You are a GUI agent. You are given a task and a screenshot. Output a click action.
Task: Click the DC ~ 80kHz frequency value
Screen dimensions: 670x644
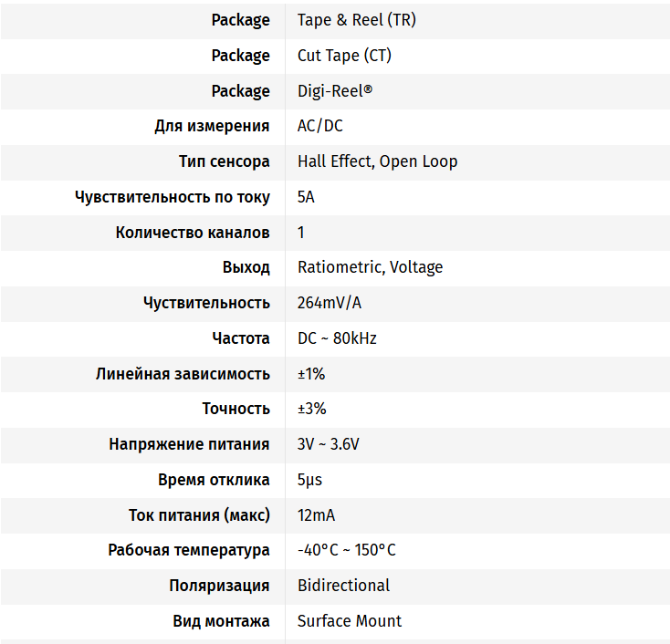coord(337,338)
